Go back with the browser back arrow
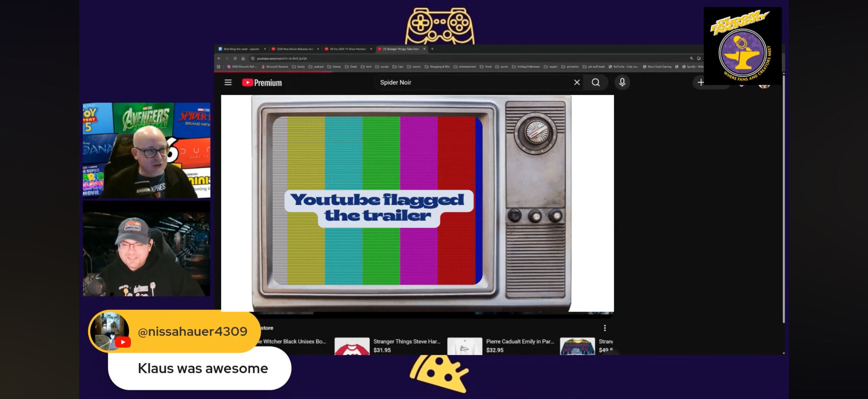Screen dimensions: 868x399 point(219,58)
